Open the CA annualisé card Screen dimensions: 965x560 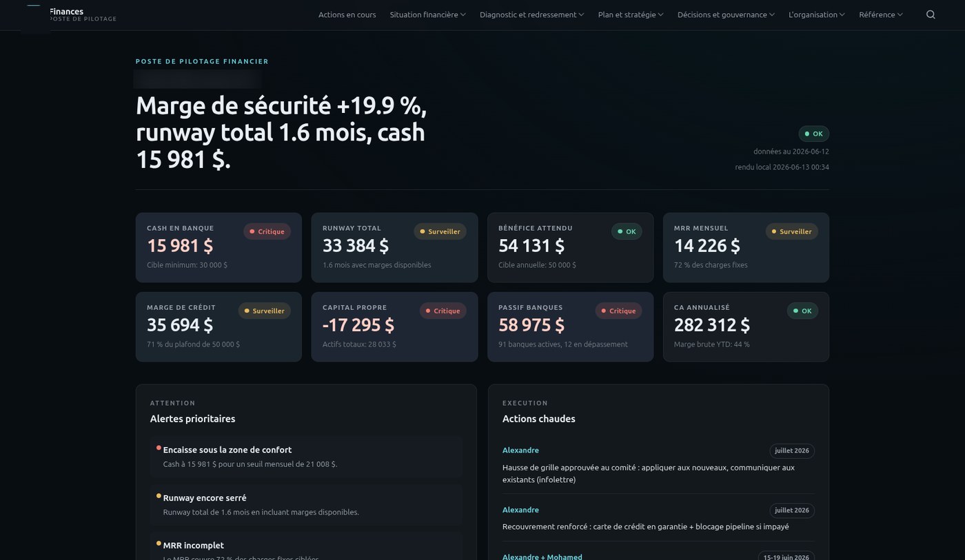[x=746, y=326]
